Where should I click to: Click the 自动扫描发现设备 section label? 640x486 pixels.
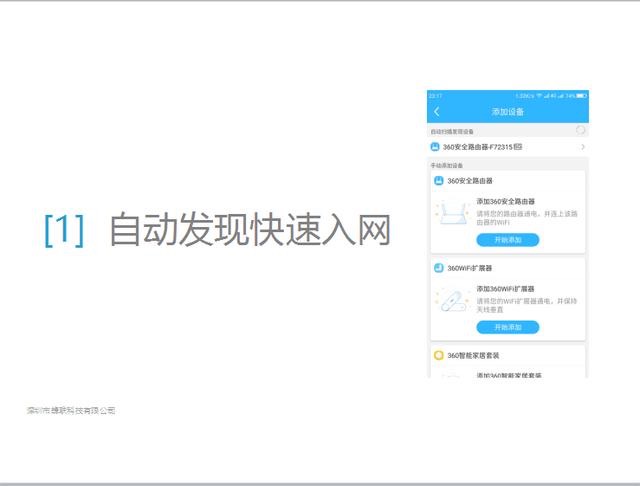point(452,131)
